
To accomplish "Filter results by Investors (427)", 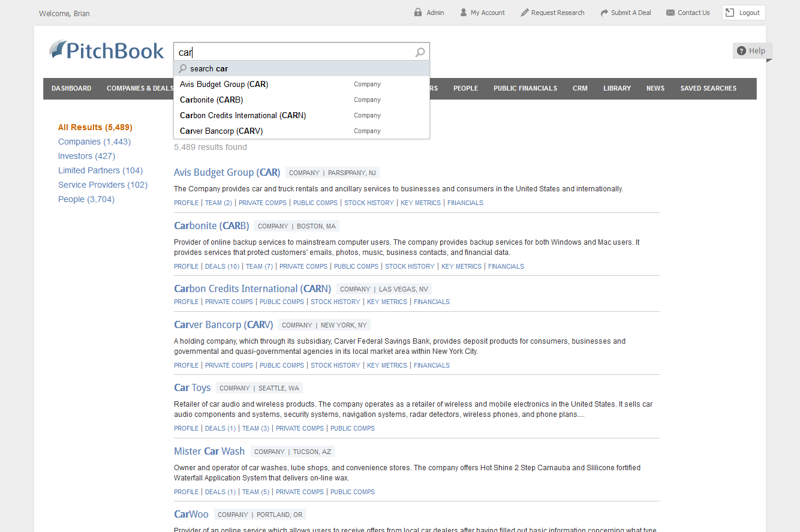I will (86, 156).
